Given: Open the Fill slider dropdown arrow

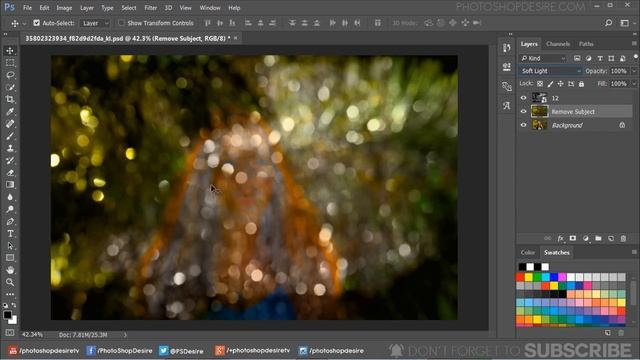Looking at the screenshot, I should (633, 84).
